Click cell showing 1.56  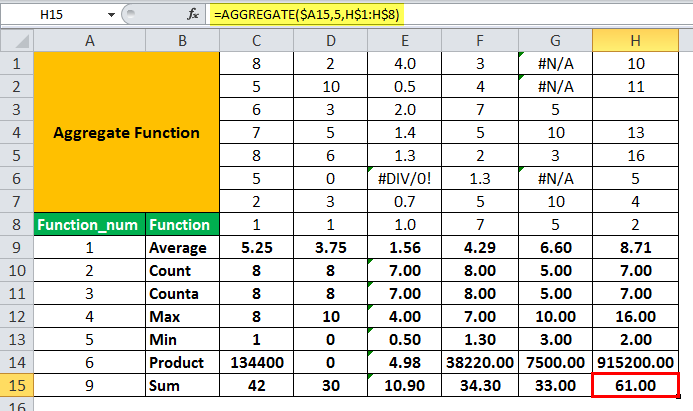point(404,247)
